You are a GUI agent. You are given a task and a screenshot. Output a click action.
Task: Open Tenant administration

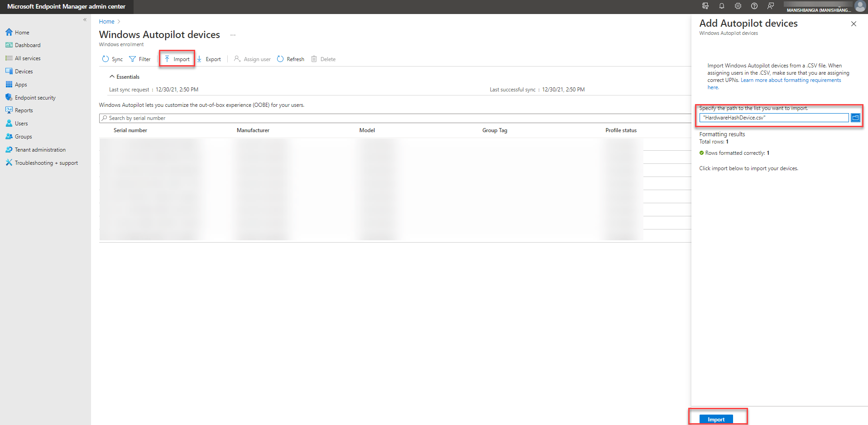point(40,149)
